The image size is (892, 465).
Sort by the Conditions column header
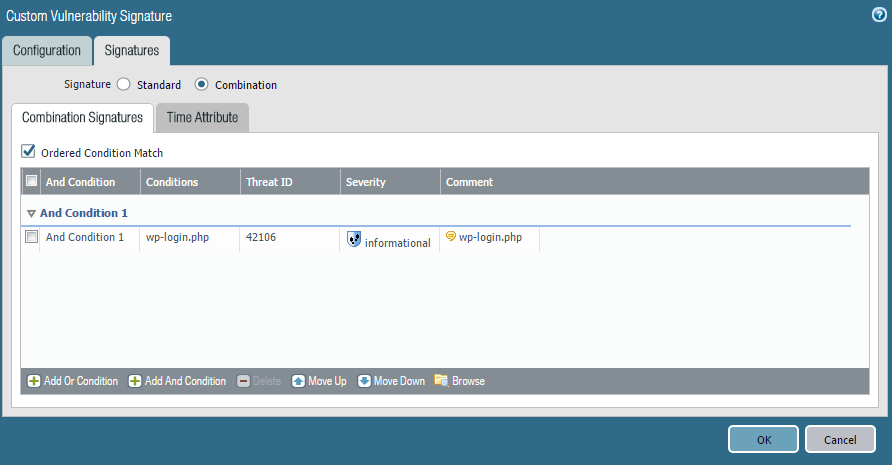[191, 182]
